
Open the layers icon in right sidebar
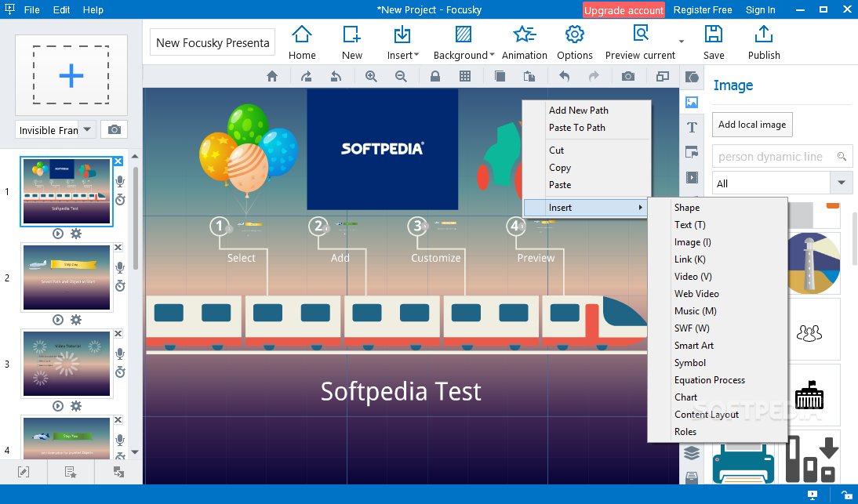[692, 452]
